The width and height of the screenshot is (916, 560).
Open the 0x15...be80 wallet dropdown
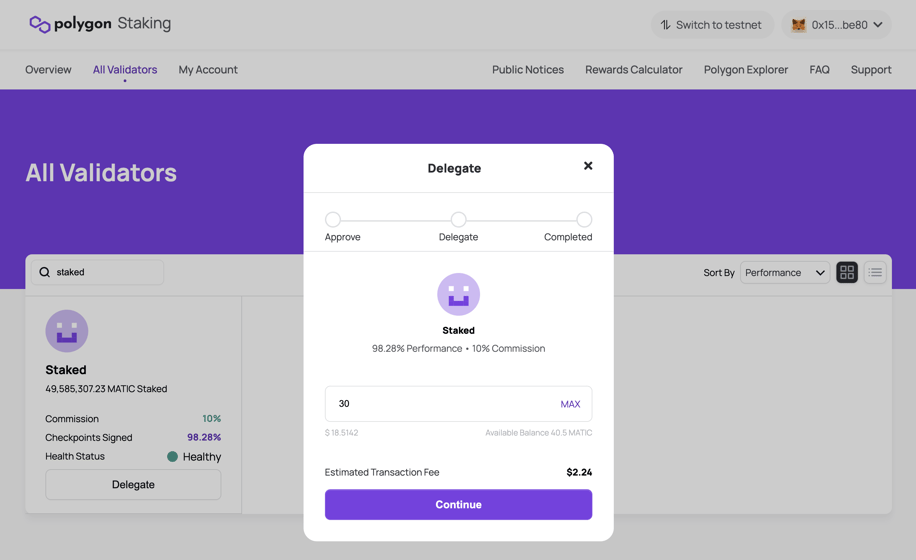point(837,25)
